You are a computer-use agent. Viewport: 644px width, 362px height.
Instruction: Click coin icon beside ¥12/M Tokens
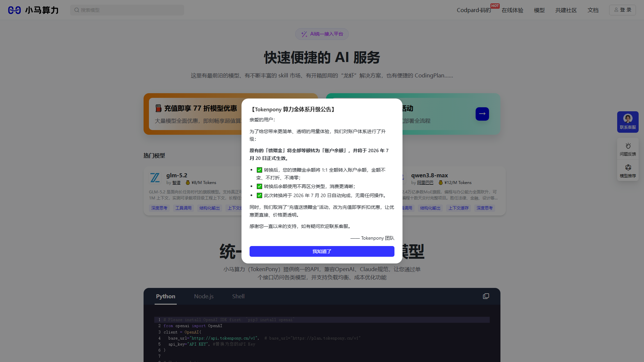[x=441, y=183]
